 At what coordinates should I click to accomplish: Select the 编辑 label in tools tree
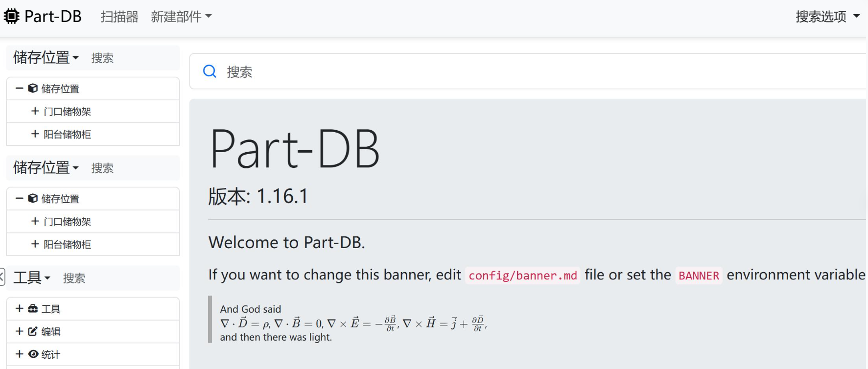[51, 332]
